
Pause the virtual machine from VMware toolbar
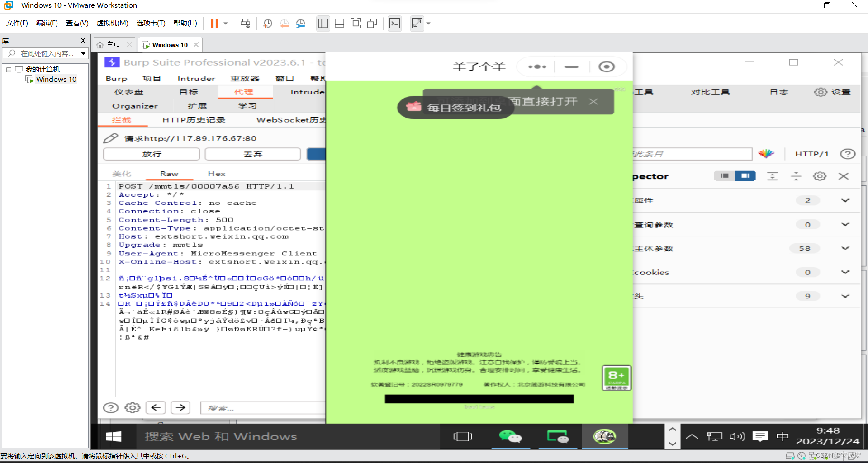pos(214,24)
